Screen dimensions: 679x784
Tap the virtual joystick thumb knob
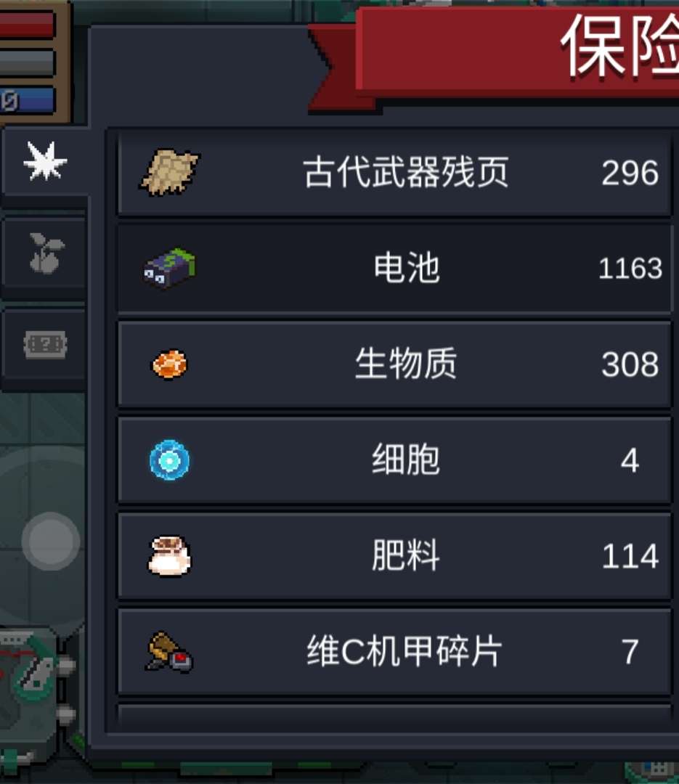point(51,541)
